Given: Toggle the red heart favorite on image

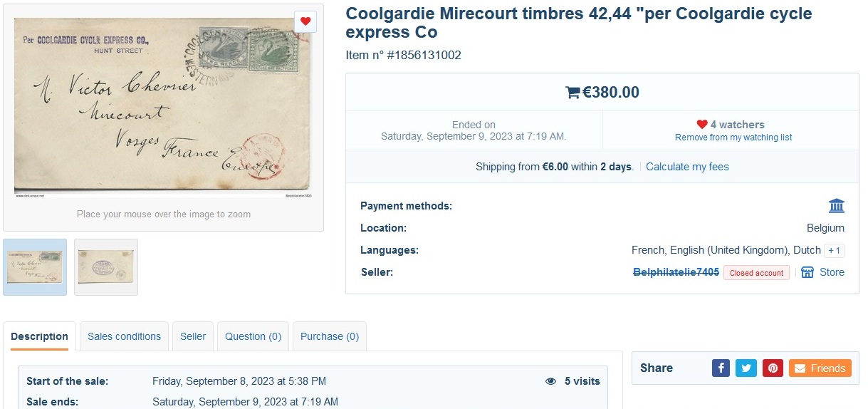Looking at the screenshot, I should 305,21.
